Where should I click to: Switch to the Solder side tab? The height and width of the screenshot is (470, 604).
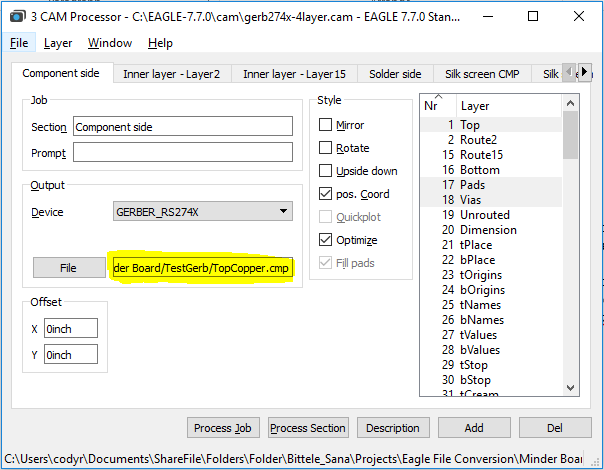point(395,74)
